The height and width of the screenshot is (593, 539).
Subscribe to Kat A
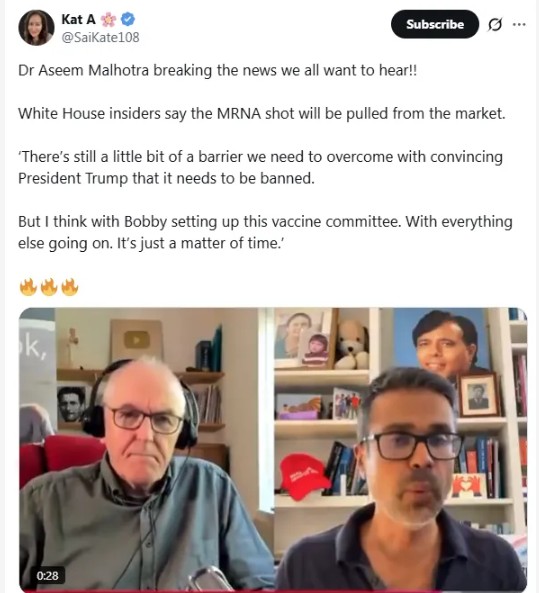point(435,24)
